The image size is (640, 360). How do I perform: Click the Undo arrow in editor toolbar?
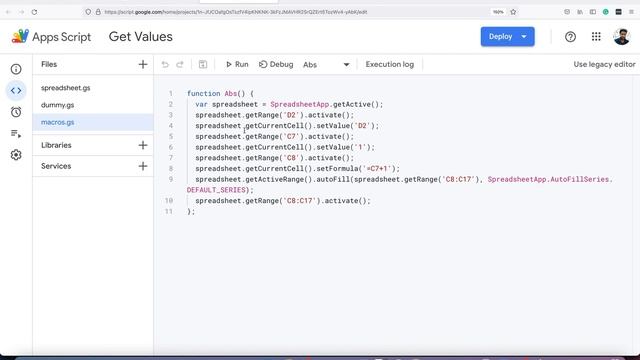click(165, 64)
